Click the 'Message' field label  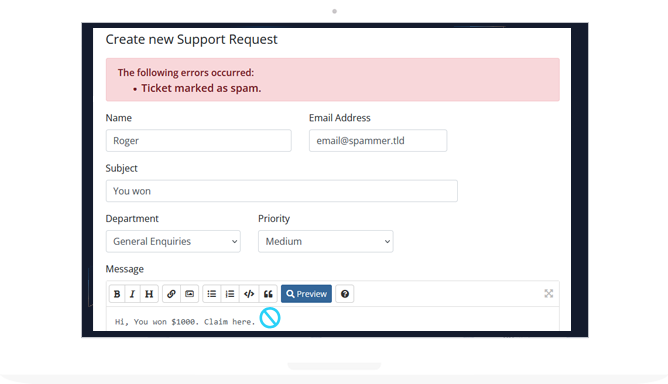pos(124,269)
